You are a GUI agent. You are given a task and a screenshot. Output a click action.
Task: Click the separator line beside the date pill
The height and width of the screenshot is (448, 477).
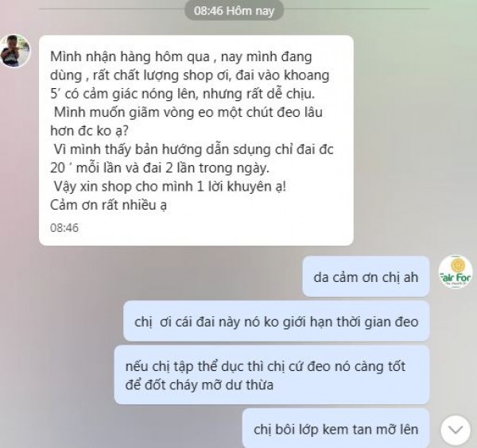tap(111, 9)
